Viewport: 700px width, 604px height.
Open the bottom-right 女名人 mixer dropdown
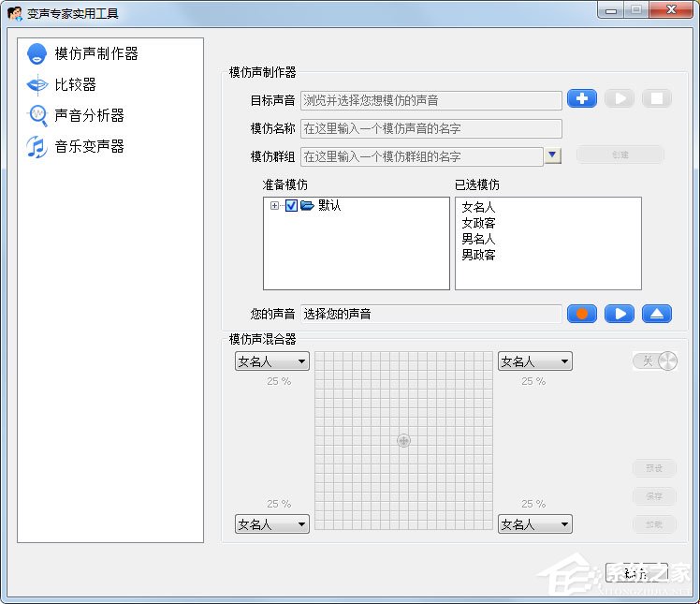[x=534, y=524]
